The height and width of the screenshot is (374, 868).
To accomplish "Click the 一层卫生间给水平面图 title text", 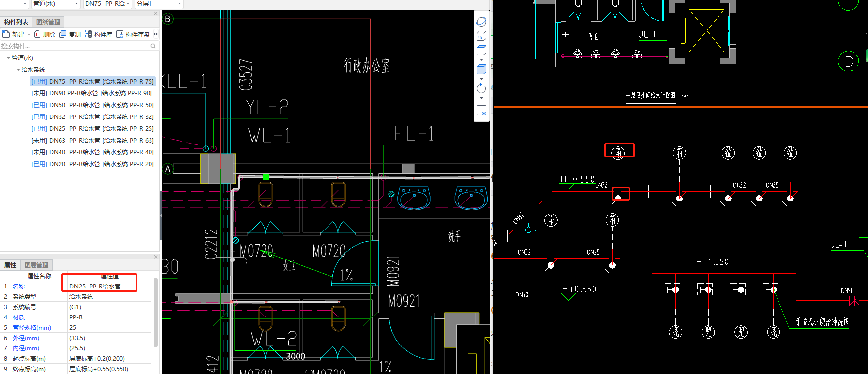I will coord(651,95).
